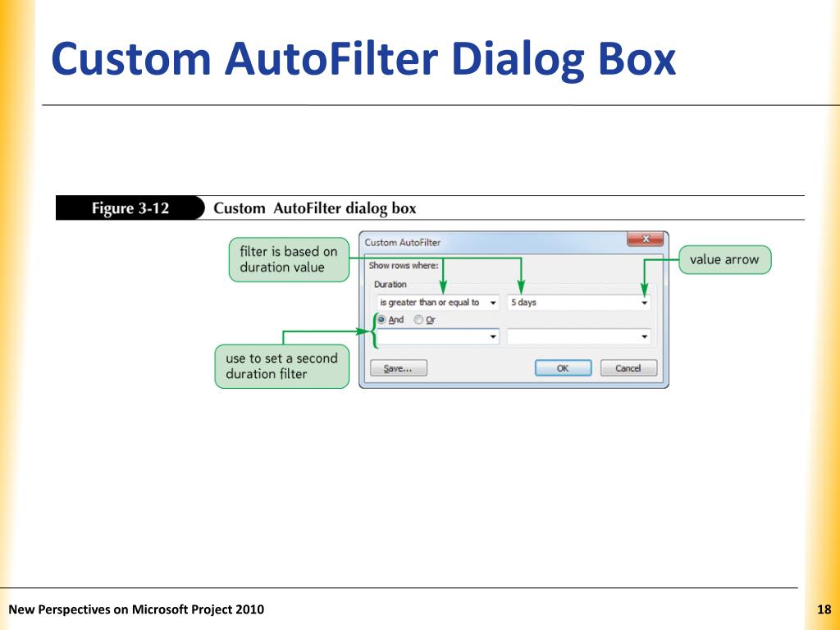Click the Save... button

399,368
